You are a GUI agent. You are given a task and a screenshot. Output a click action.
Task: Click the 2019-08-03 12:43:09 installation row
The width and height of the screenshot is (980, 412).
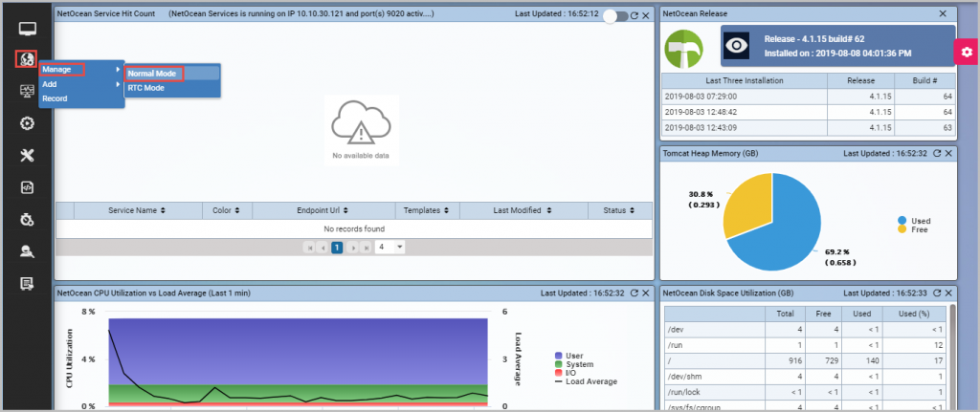pos(809,127)
